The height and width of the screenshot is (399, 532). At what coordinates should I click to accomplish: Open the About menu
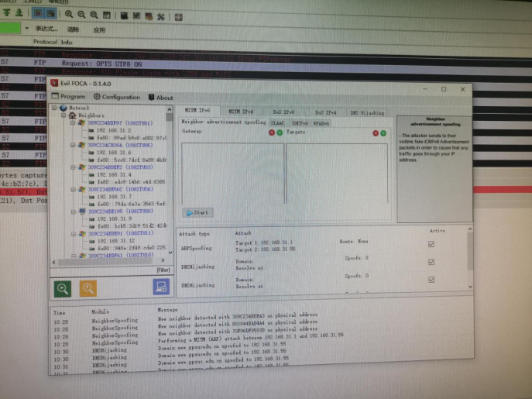(x=161, y=98)
